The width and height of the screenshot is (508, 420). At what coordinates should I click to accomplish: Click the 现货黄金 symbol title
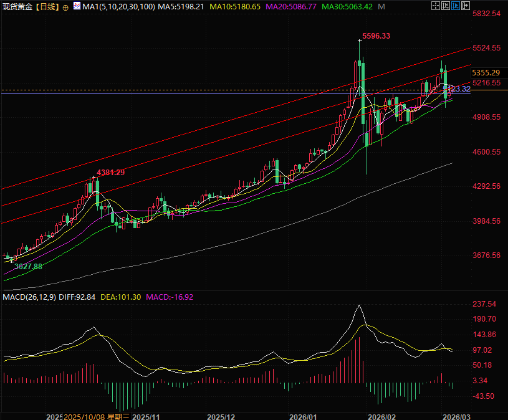[17, 6]
